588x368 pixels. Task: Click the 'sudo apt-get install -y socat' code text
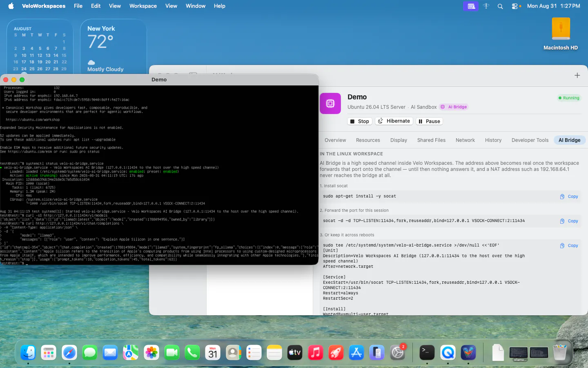click(359, 196)
